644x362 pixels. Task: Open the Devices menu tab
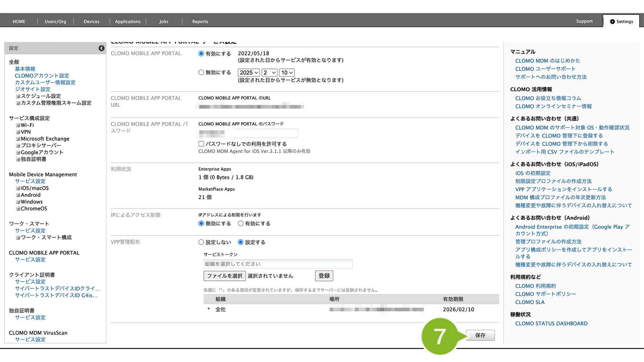91,22
